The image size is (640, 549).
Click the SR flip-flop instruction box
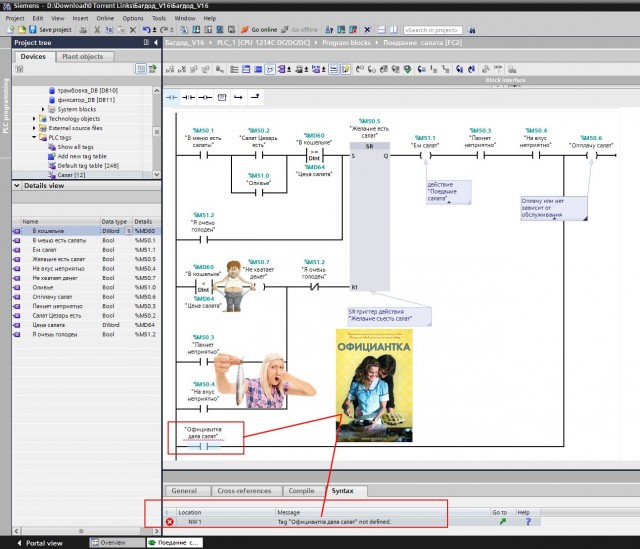point(369,216)
